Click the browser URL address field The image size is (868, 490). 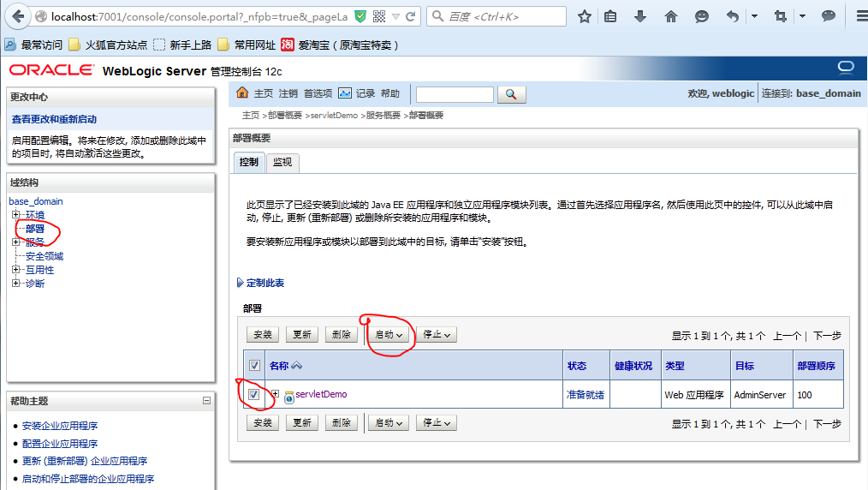point(199,16)
